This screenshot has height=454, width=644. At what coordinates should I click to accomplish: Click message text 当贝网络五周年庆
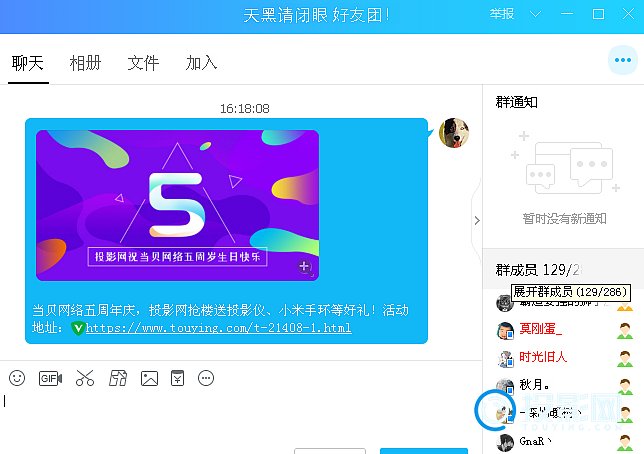point(88,310)
